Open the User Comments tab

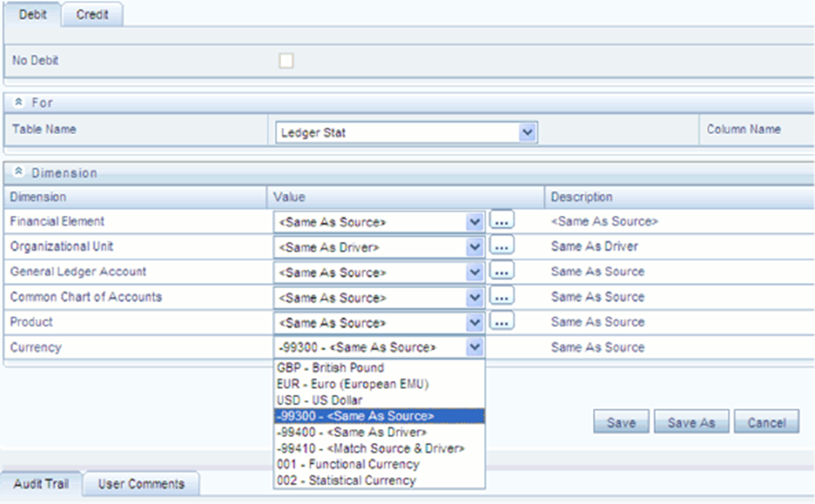coord(141,484)
